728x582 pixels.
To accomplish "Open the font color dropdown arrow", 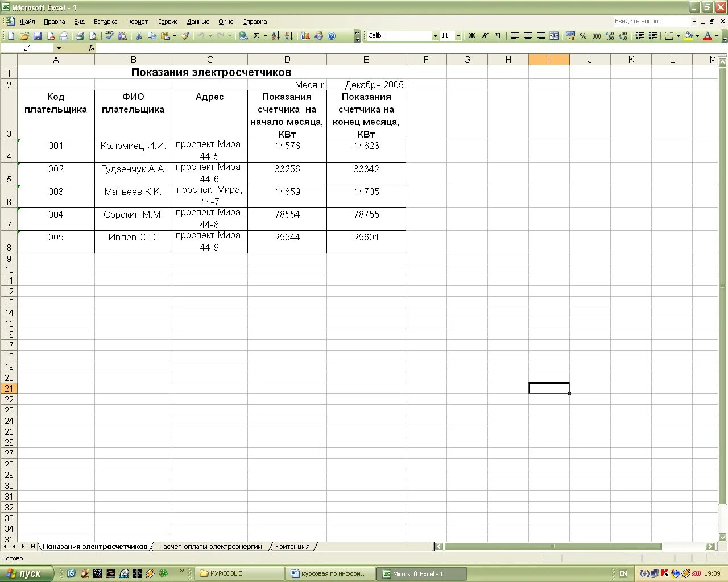I will click(x=717, y=36).
